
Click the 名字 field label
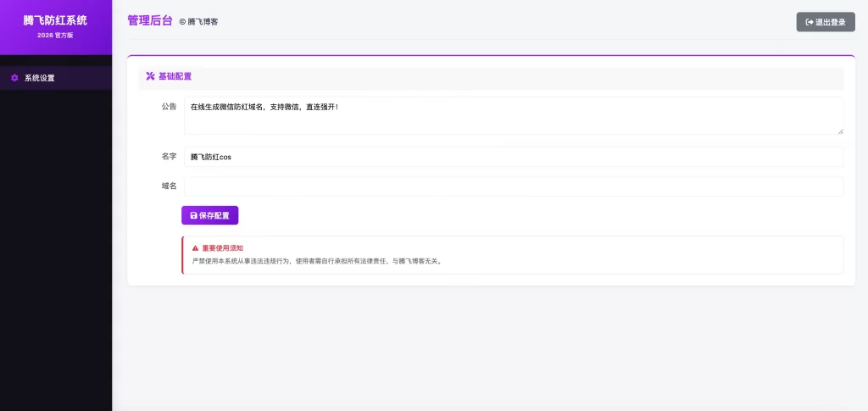coord(169,157)
